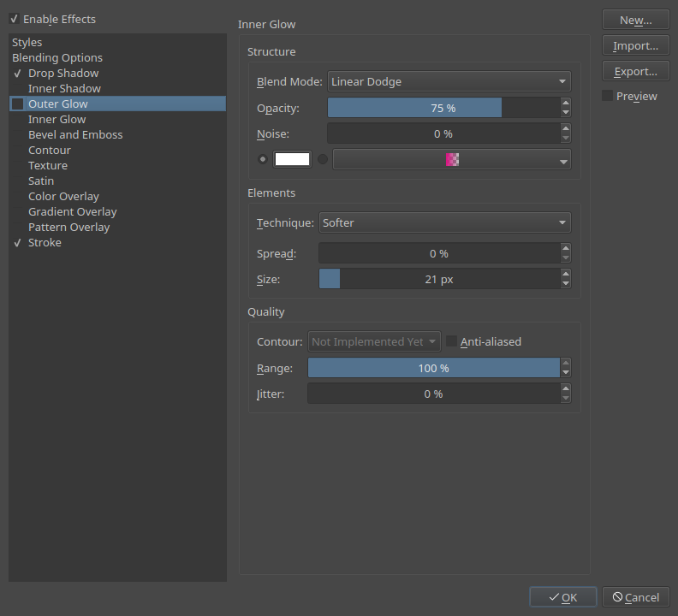Viewport: 678px width, 616px height.
Task: Open the Blend Mode dropdown
Action: (x=449, y=81)
